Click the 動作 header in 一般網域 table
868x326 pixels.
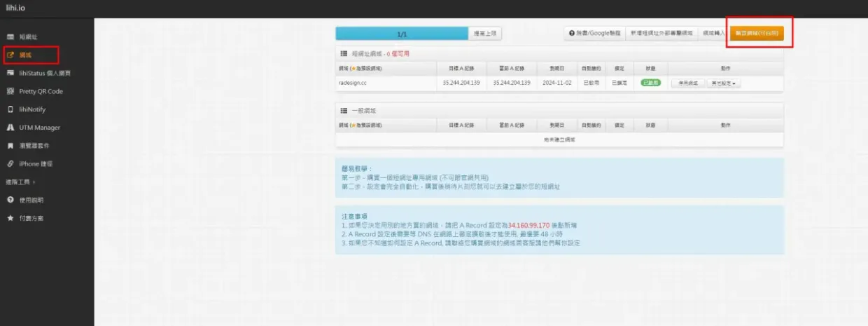[725, 125]
